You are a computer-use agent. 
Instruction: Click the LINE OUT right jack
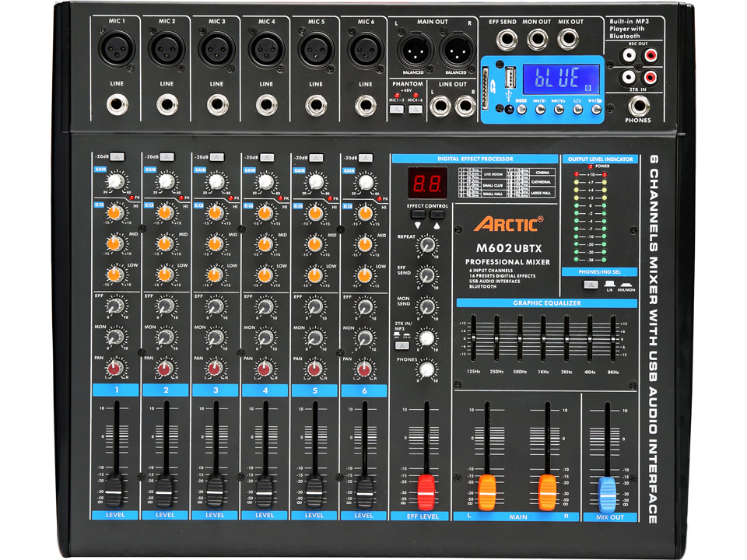tap(465, 107)
